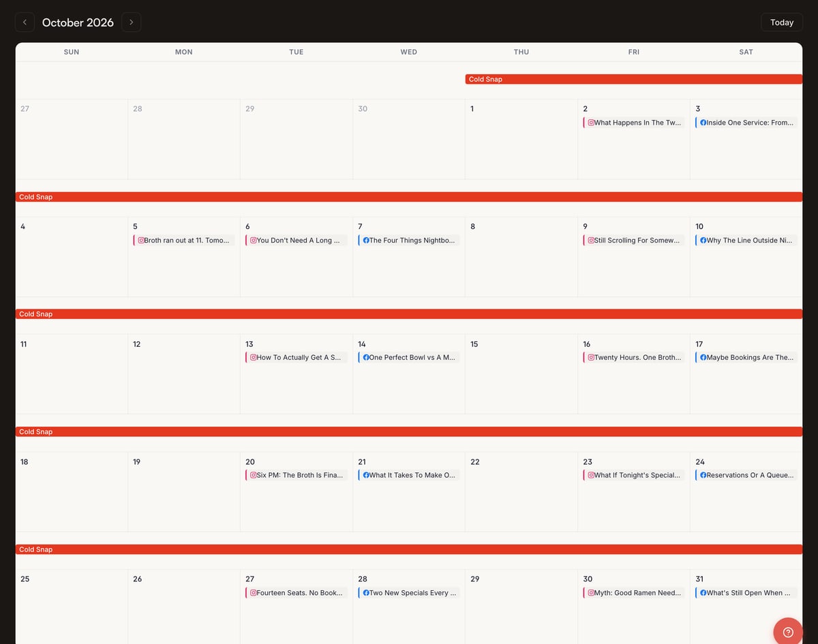The width and height of the screenshot is (818, 644).
Task: Open 'One Perfect Bowl vs A M...' post
Action: [x=409, y=358]
